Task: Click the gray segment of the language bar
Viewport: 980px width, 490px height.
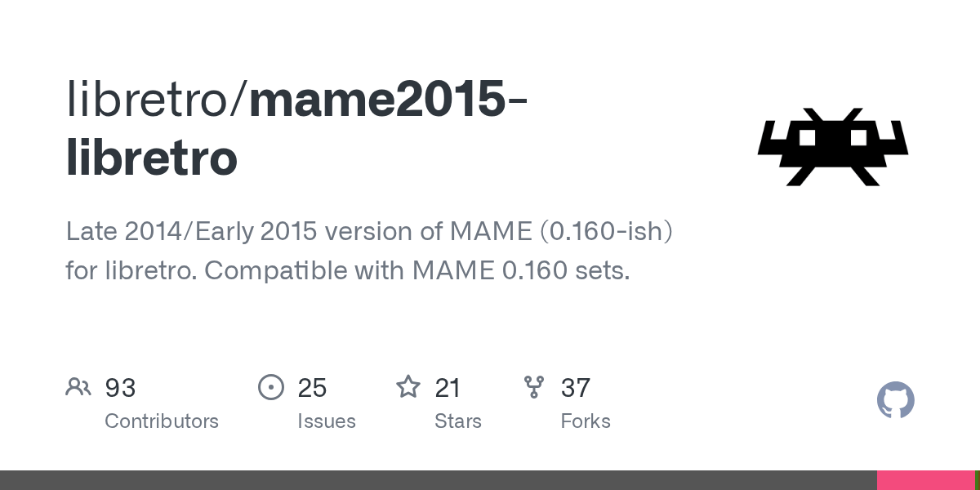Action: (x=439, y=480)
